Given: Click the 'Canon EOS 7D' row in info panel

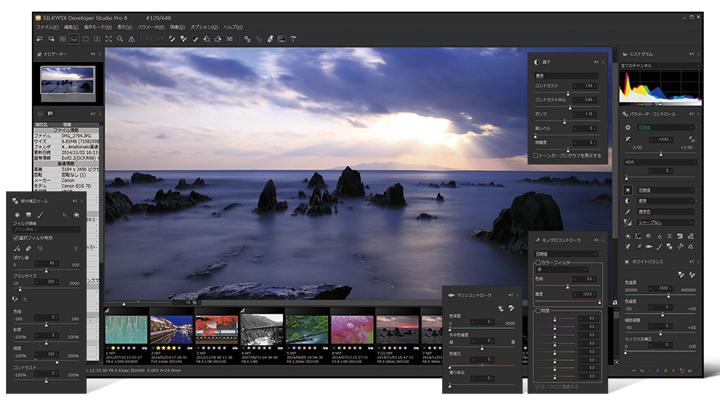Looking at the screenshot, I should (66, 186).
